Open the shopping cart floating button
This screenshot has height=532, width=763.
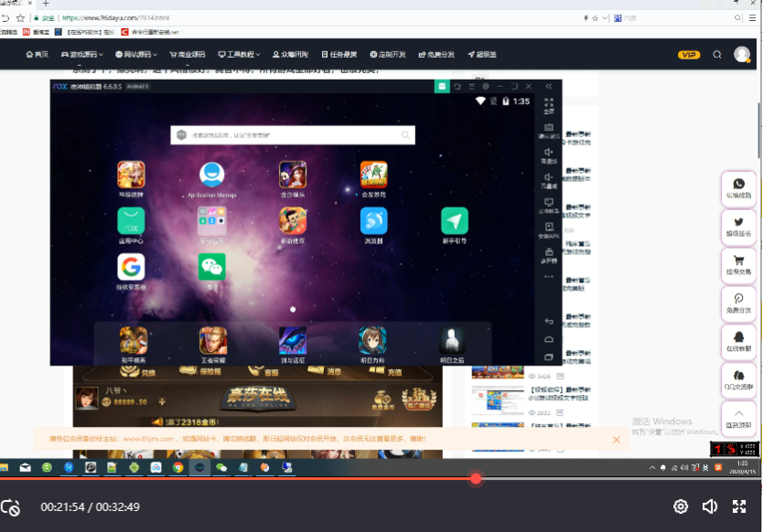(738, 265)
